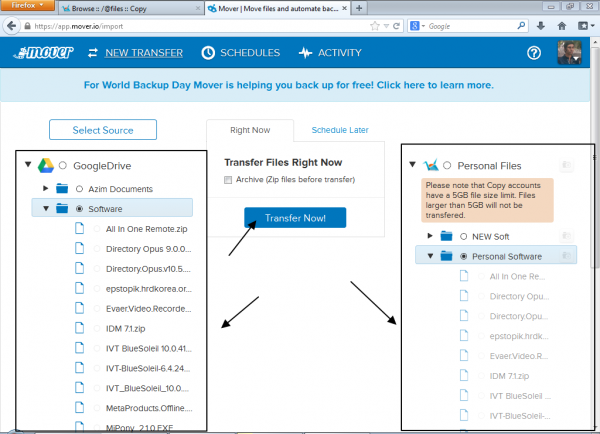The image size is (600, 434).
Task: Open the NEW TRANSFER menu item
Action: 144,53
